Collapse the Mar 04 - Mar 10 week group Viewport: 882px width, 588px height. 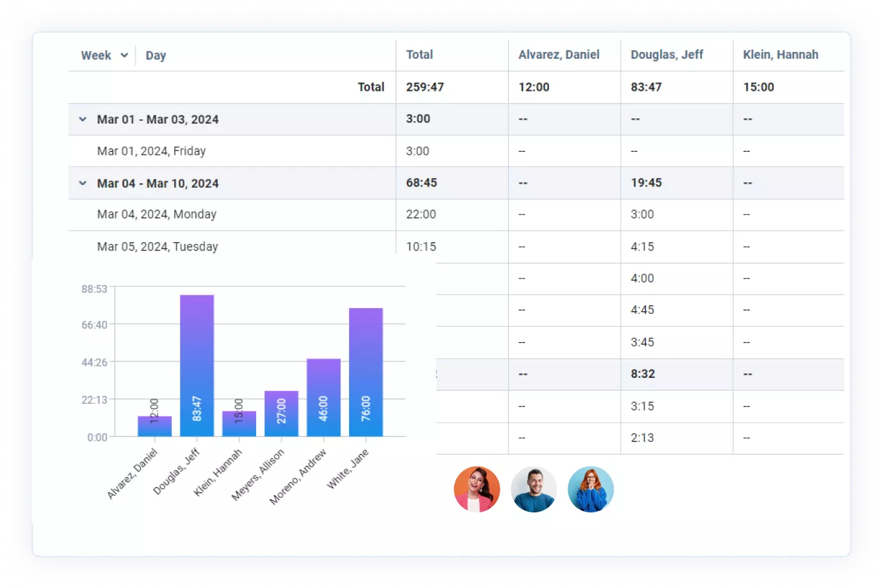[83, 183]
